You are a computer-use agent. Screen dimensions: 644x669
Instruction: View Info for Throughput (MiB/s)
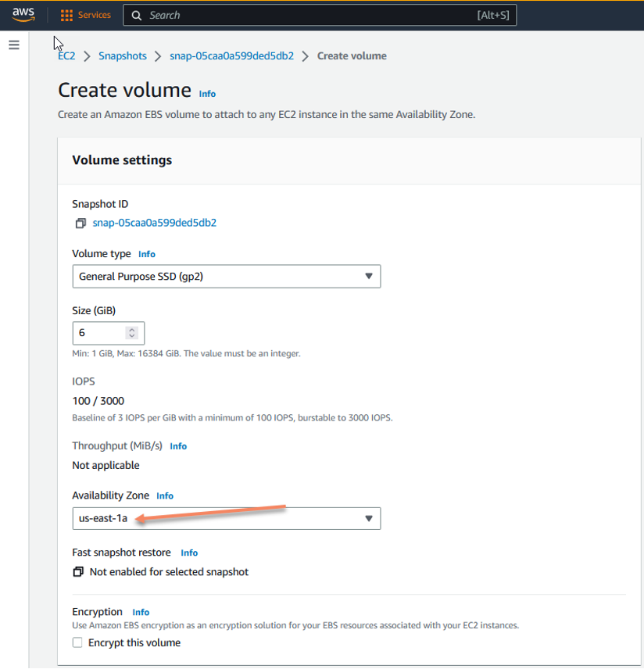(x=177, y=445)
